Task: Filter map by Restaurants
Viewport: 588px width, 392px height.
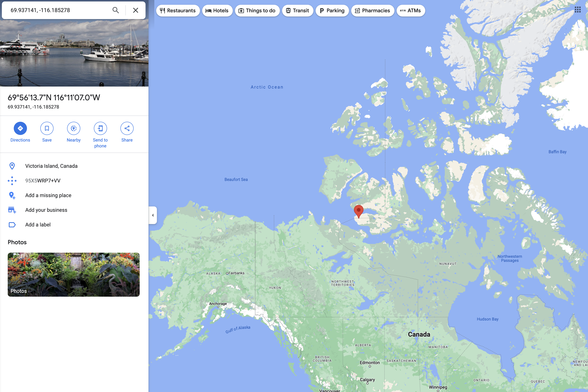Action: click(178, 10)
